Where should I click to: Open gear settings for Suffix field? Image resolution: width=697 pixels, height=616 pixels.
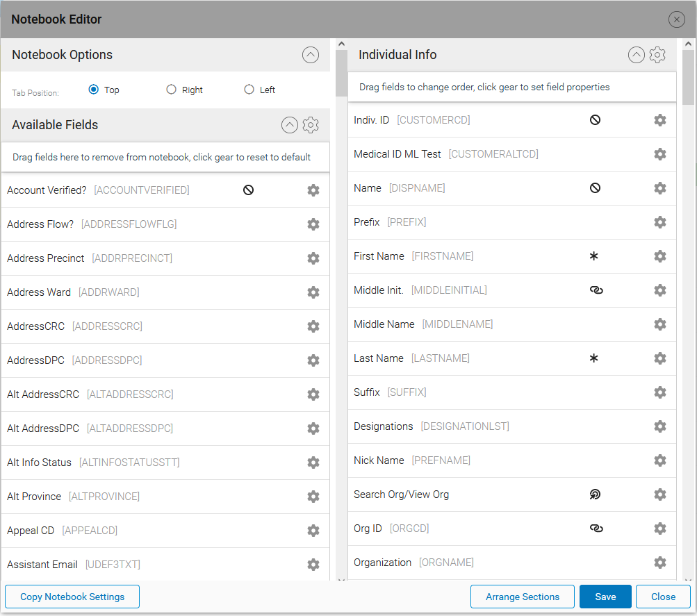[660, 392]
